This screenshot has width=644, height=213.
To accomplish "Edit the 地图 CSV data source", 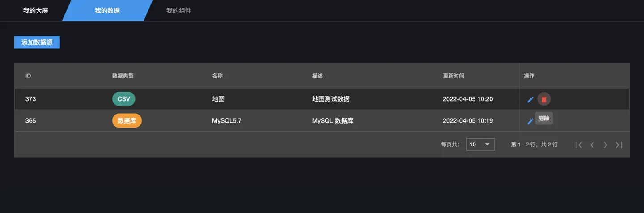I will pos(530,99).
